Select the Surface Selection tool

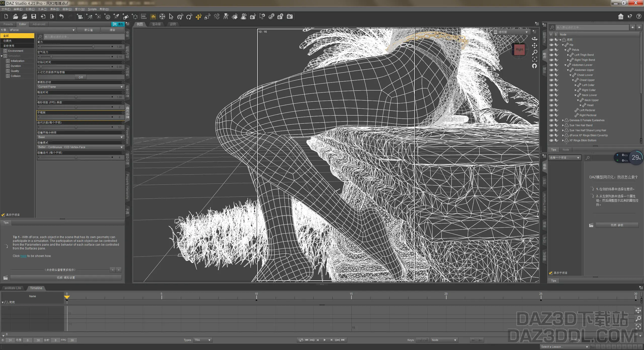(x=235, y=17)
